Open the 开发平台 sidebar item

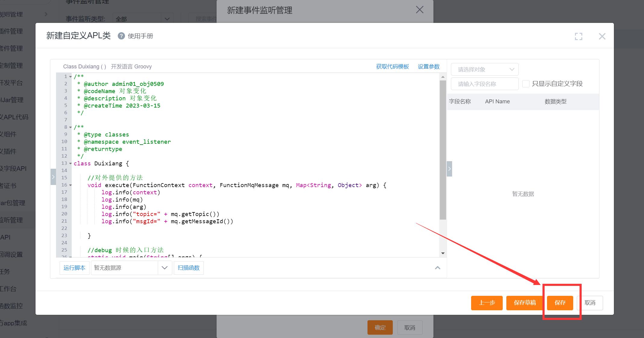click(11, 83)
